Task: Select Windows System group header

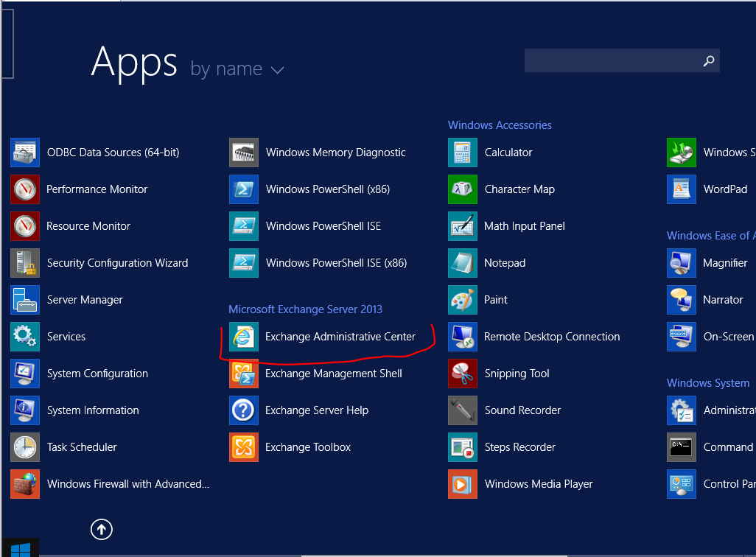Action: (x=708, y=383)
